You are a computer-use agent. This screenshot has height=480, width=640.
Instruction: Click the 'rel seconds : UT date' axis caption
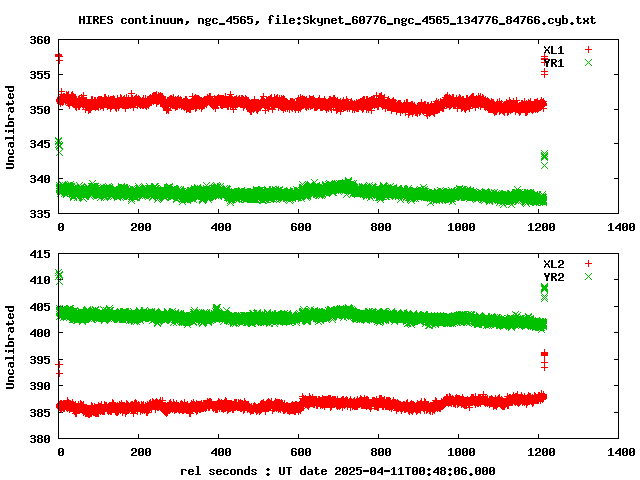(x=338, y=471)
